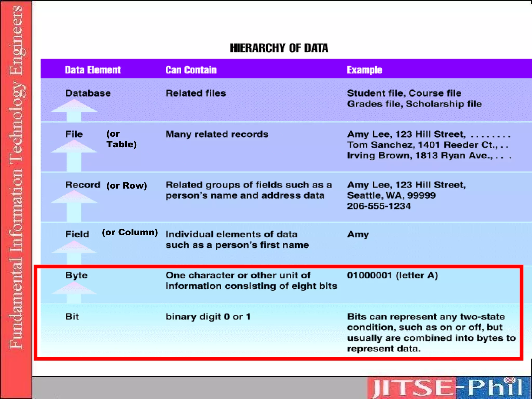Select the Data Element column header

coord(93,70)
